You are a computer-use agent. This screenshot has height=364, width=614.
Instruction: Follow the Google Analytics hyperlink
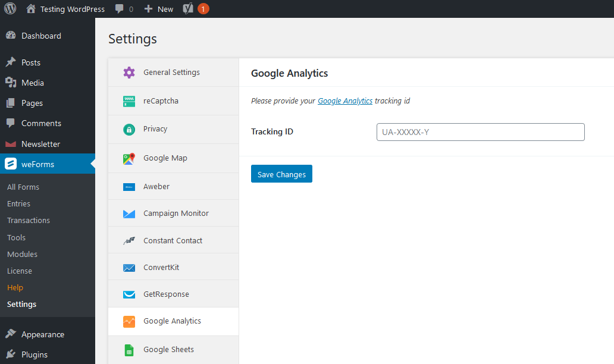pos(345,101)
